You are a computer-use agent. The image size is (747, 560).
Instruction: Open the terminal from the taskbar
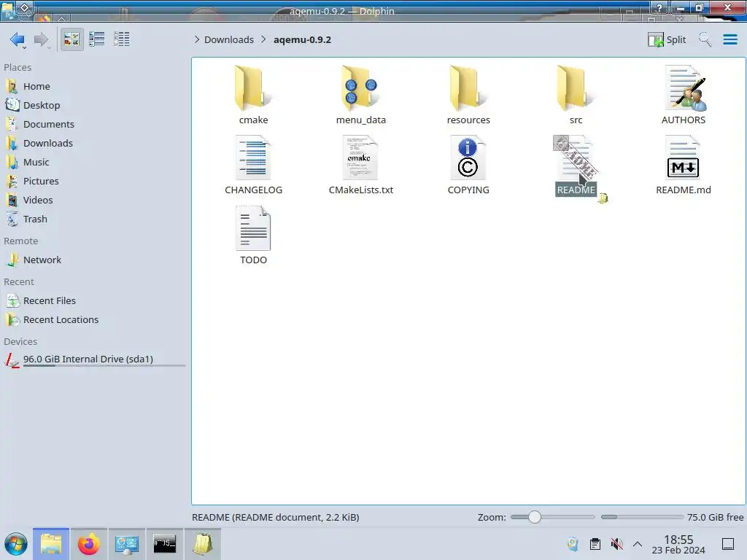pyautogui.click(x=164, y=544)
